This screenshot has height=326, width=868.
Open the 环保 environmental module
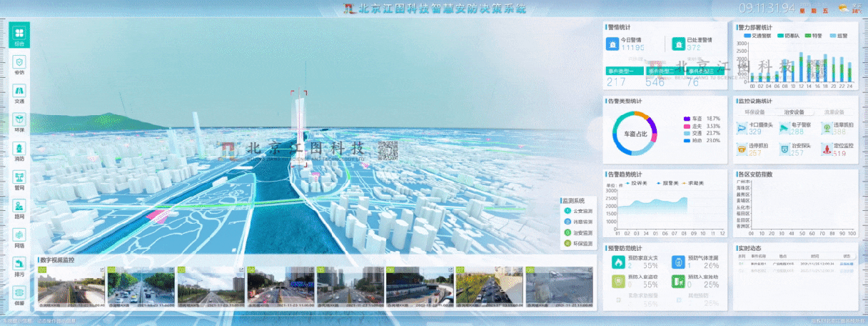19,122
